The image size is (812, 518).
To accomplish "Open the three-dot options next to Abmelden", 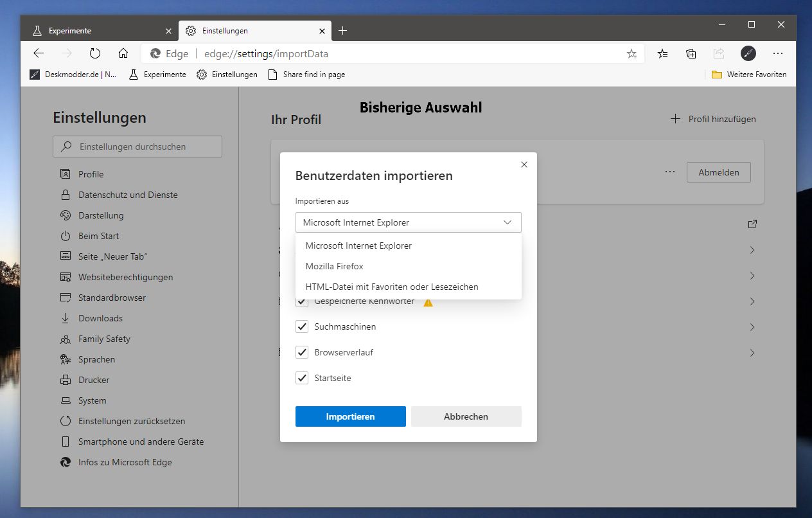I will (670, 172).
